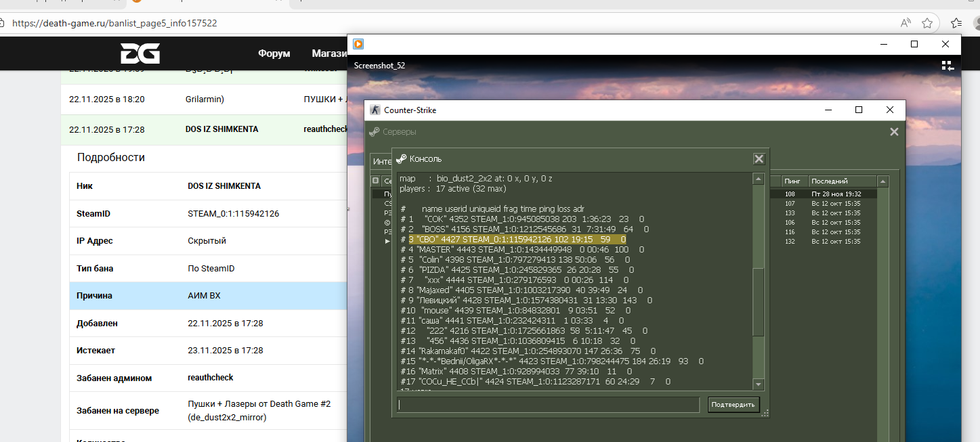Close the Серверы dialog

(894, 132)
